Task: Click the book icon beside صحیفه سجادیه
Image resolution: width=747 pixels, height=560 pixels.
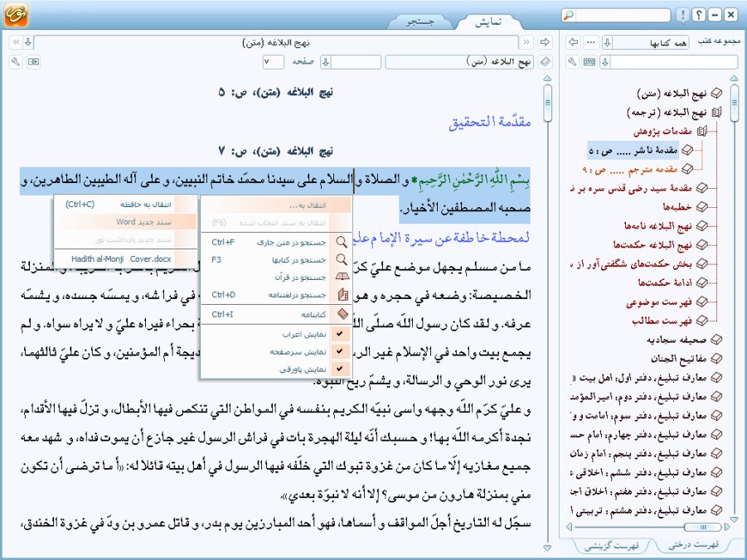Action: tap(716, 340)
